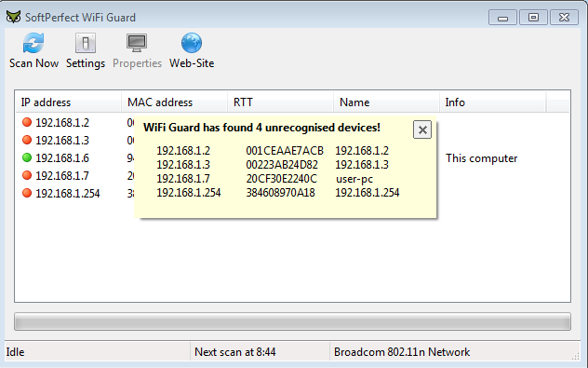Click the Properties monitor icon

tap(137, 43)
